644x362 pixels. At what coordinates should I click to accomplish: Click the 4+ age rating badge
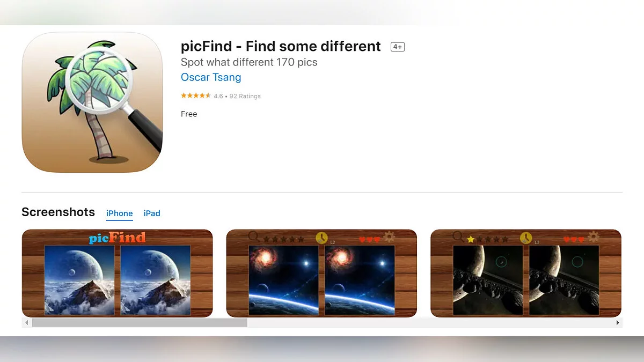pos(398,47)
